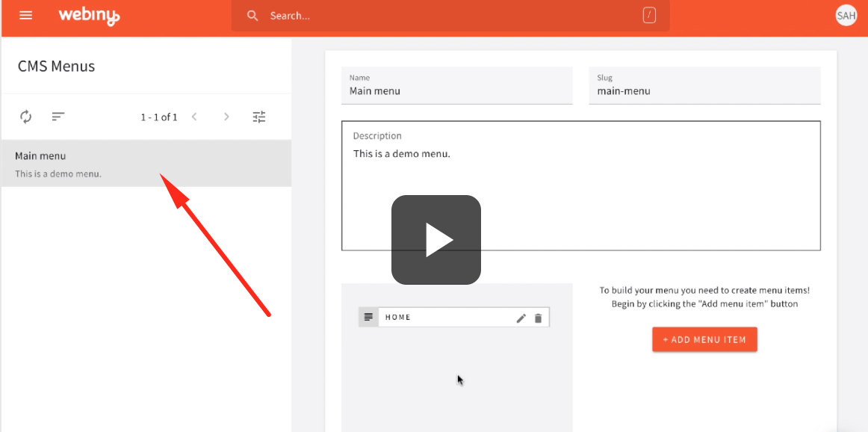Click the search magnifier icon
The width and height of the screenshot is (868, 432).
pyautogui.click(x=252, y=16)
